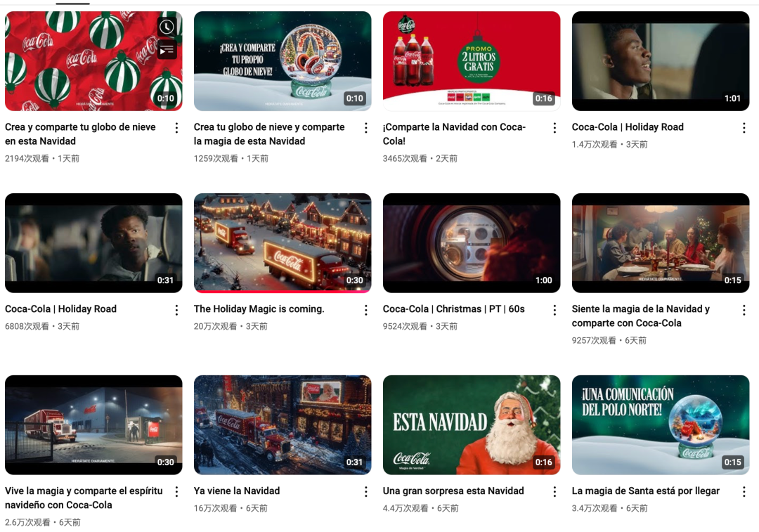Open title "Coca-Cola | Christmas | PT | 60s"
Screen dimensions: 759x532
[x=453, y=309]
